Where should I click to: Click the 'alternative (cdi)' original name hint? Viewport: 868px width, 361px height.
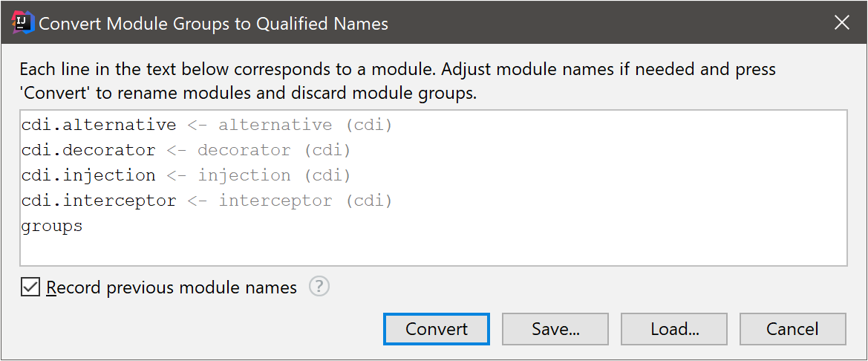click(306, 125)
